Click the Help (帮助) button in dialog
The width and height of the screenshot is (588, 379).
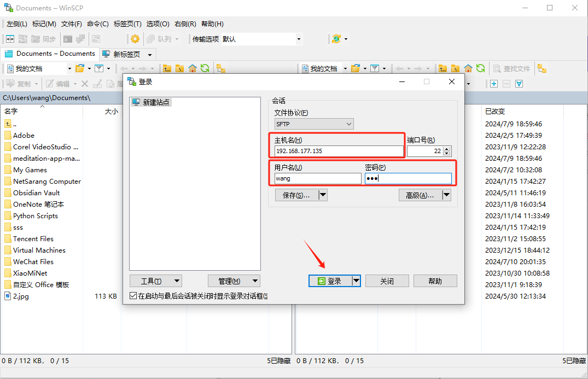tap(435, 281)
